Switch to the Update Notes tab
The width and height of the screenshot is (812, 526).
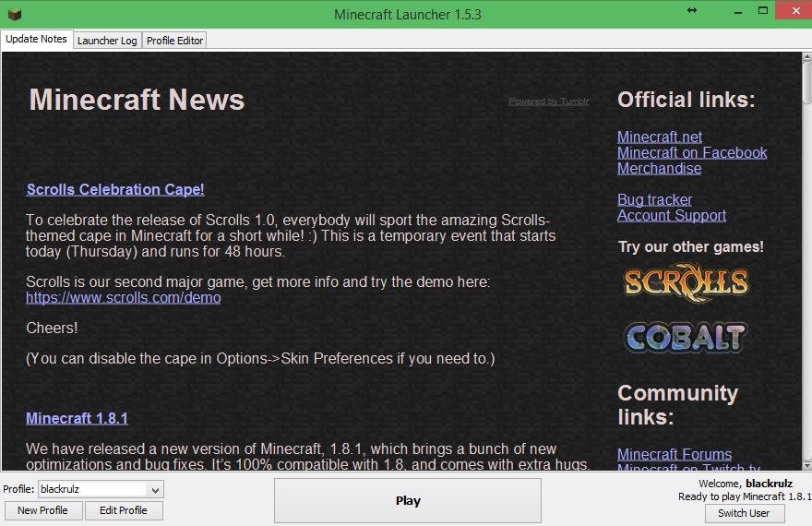(x=36, y=40)
